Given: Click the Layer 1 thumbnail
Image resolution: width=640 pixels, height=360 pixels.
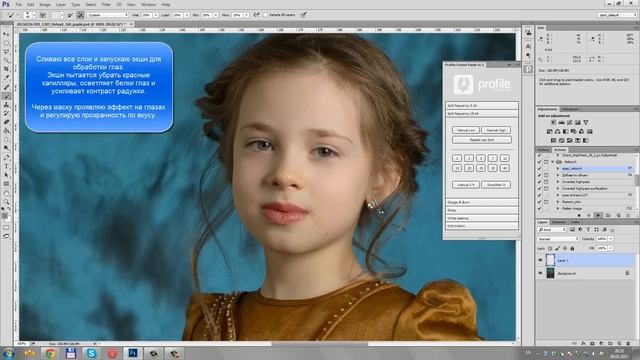Looking at the screenshot, I should [x=550, y=260].
